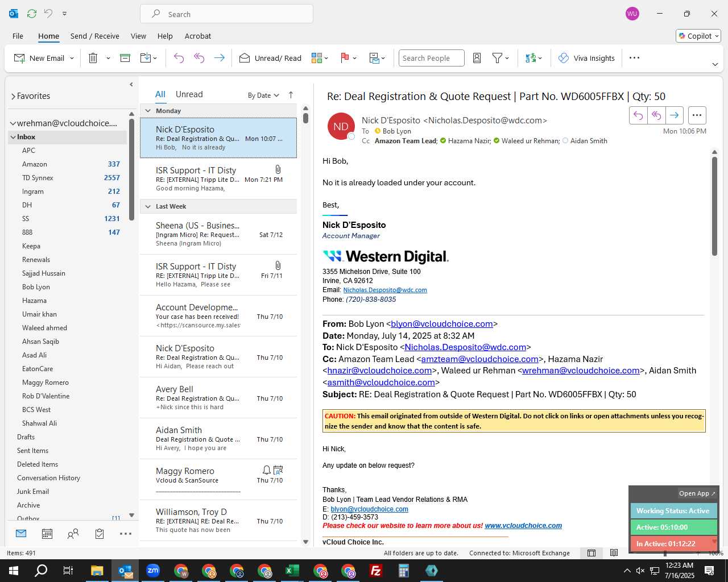Viewport: 728px width, 582px height.
Task: Click the amzteam@vcloudchoice.com link
Action: [479, 359]
